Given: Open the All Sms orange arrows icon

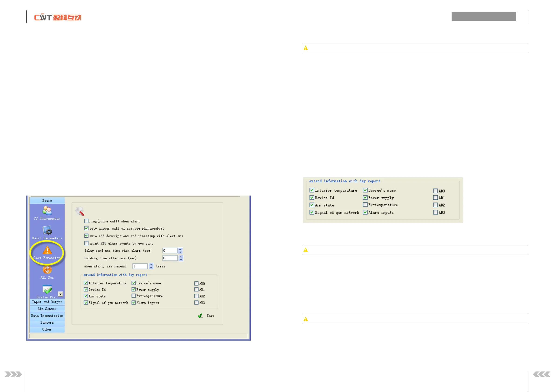Looking at the screenshot, I should [x=47, y=269].
